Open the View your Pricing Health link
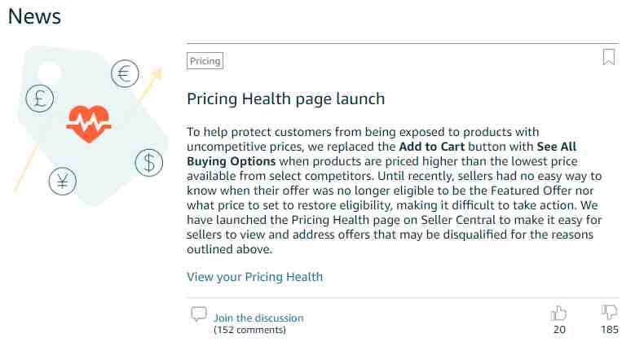The width and height of the screenshot is (644, 351). click(x=254, y=277)
